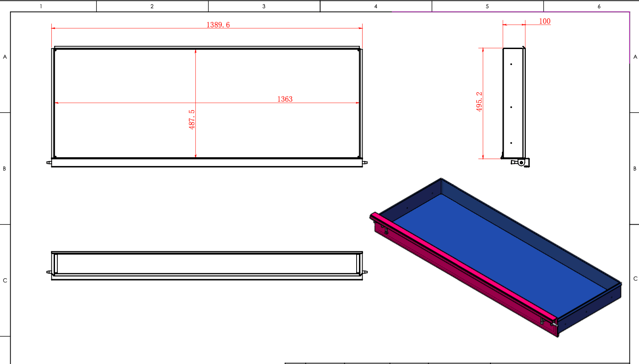Pick the top hole in the side view
Viewport: 639px width, 364px height.
point(511,64)
